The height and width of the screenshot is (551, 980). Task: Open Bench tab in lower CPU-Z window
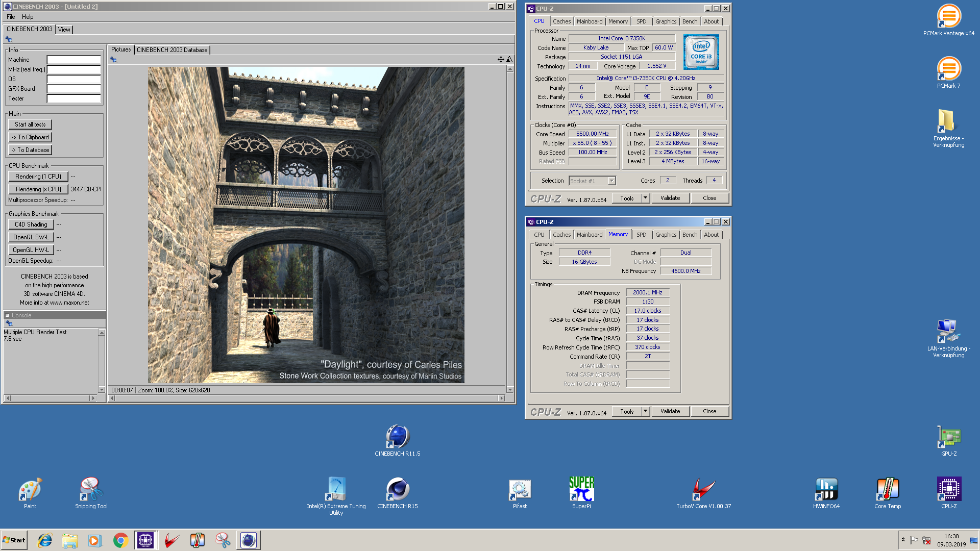click(690, 235)
